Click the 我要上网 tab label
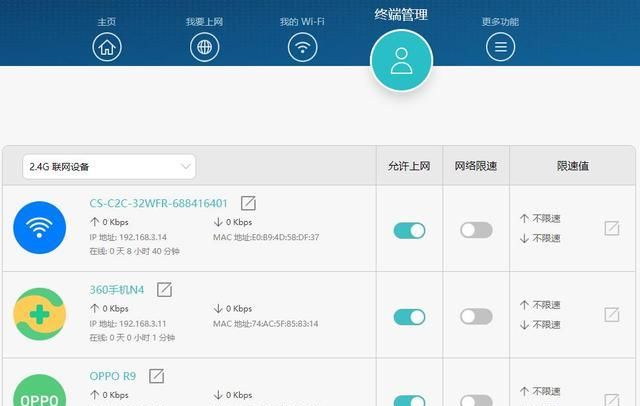This screenshot has width=640, height=406. (204, 22)
